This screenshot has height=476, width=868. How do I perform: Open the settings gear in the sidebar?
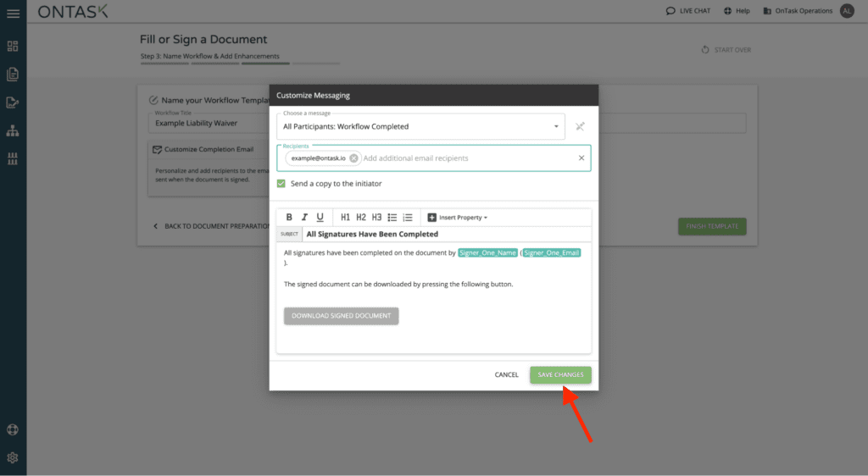[13, 457]
